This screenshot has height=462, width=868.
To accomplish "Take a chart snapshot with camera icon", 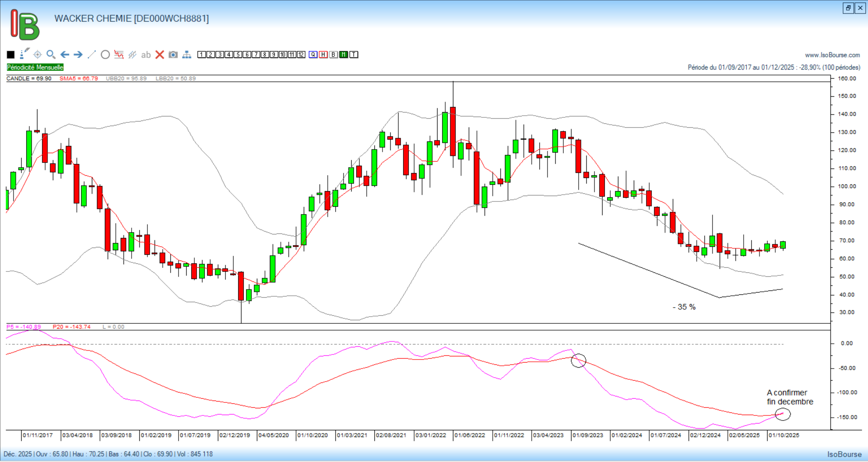I will coord(173,55).
